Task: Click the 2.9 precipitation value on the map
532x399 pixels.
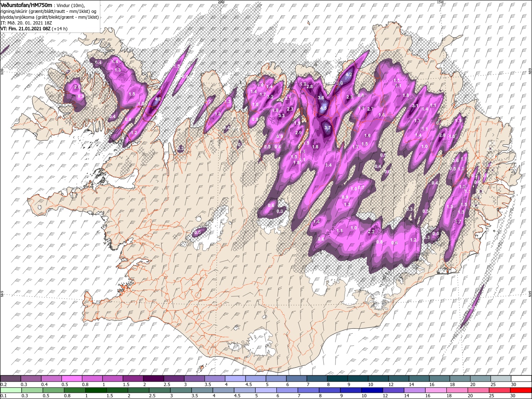Action: click(x=298, y=133)
